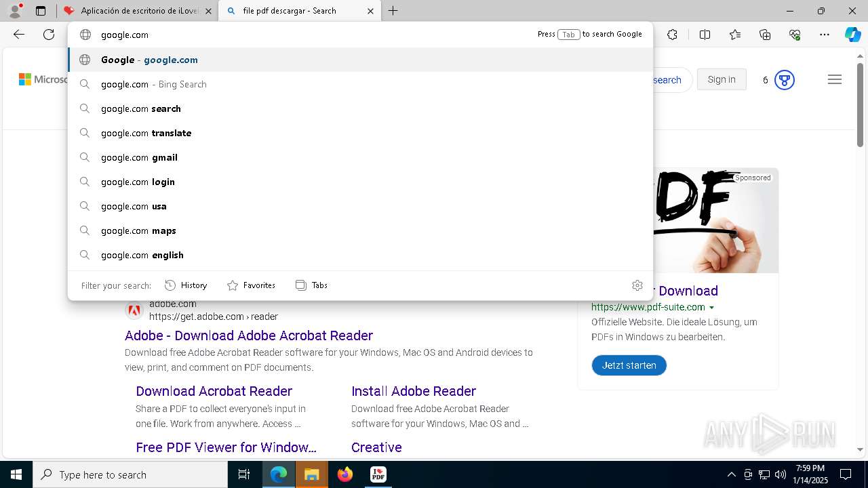This screenshot has height=488, width=868.
Task: Click the Microsoft Edge taskbar icon
Action: pos(279,474)
